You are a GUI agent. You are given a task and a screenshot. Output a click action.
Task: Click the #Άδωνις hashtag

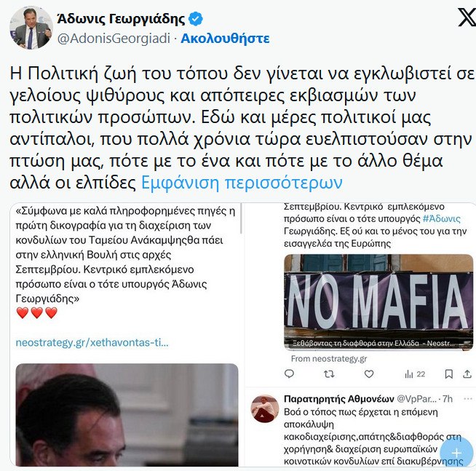(x=442, y=218)
